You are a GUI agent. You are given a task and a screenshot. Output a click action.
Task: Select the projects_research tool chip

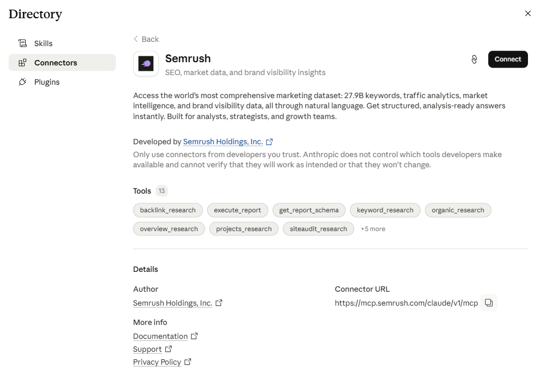pyautogui.click(x=244, y=228)
